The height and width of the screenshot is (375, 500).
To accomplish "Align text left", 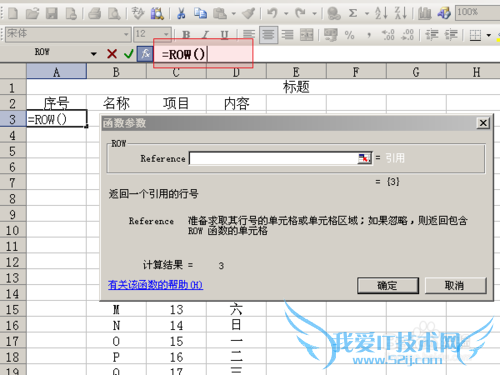I will point(249,35).
